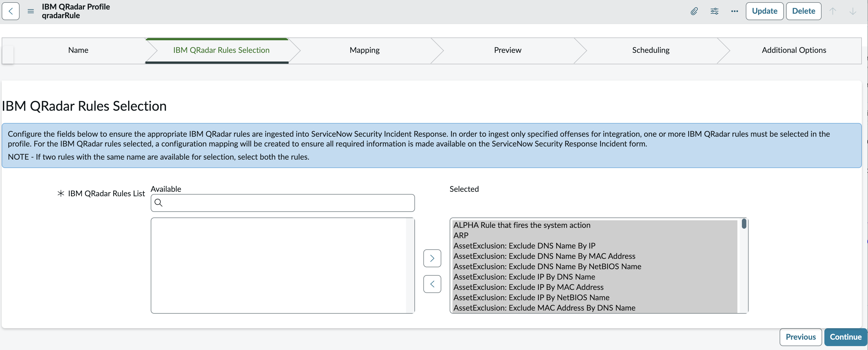
Task: Open attachments via the paperclip icon
Action: click(x=694, y=11)
